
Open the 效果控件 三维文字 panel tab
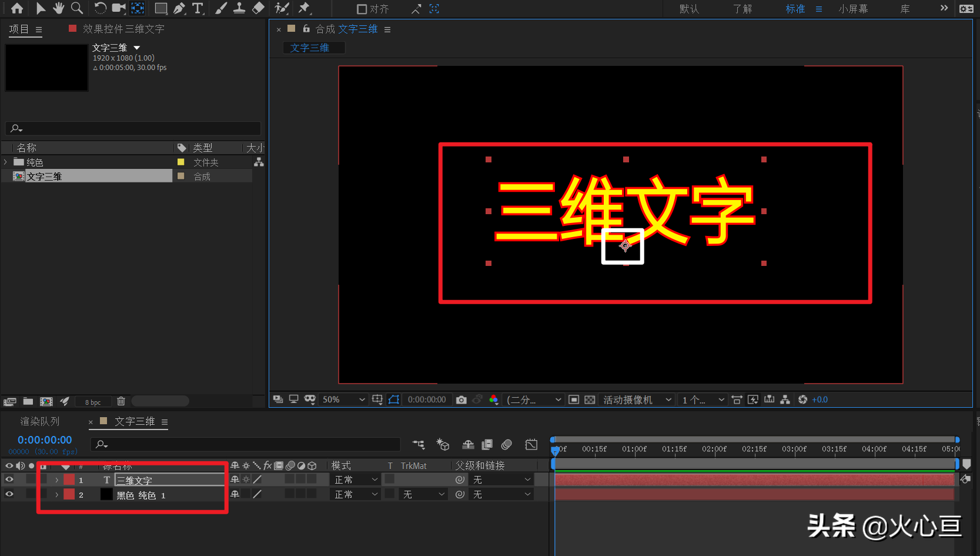pyautogui.click(x=123, y=29)
